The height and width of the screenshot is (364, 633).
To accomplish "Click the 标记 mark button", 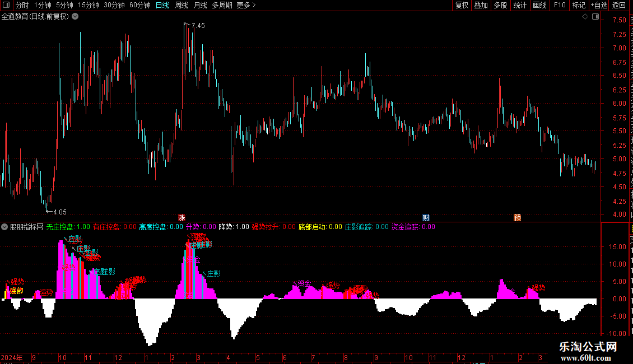I will (579, 5).
